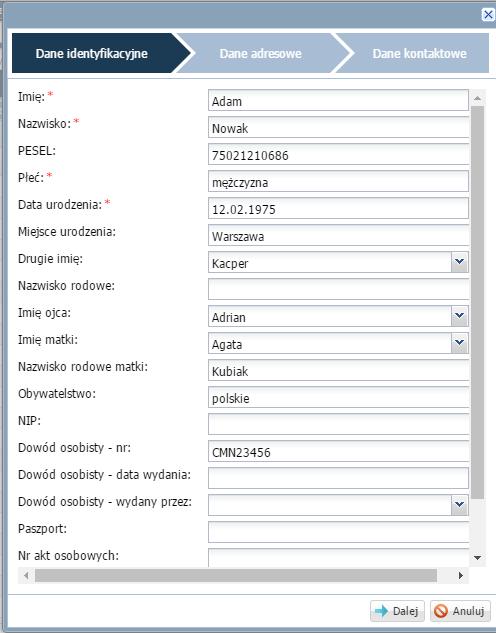This screenshot has height=633, width=496.
Task: Click the vertical scrollbar down arrow
Action: pos(477,558)
